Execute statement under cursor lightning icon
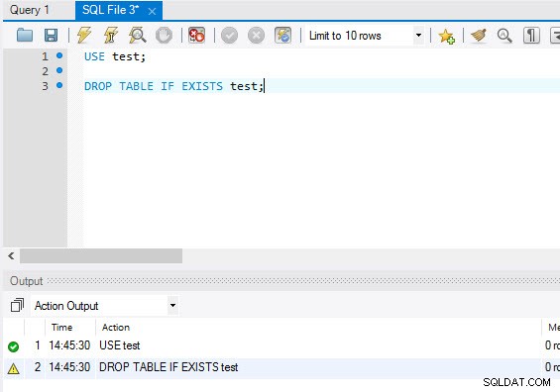The height and width of the screenshot is (392, 560). coord(111,36)
